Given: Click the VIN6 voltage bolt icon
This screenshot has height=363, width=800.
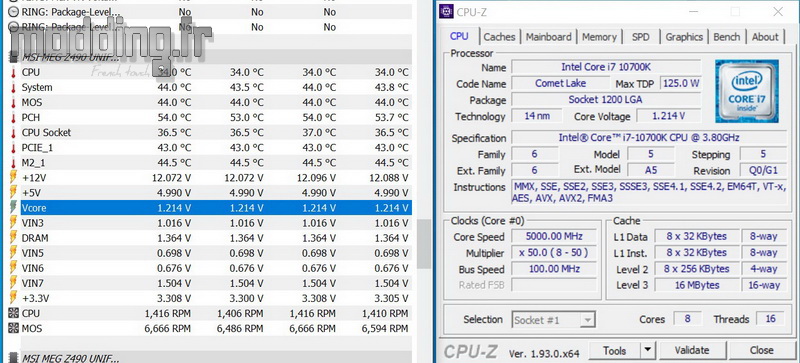Looking at the screenshot, I should (x=13, y=268).
